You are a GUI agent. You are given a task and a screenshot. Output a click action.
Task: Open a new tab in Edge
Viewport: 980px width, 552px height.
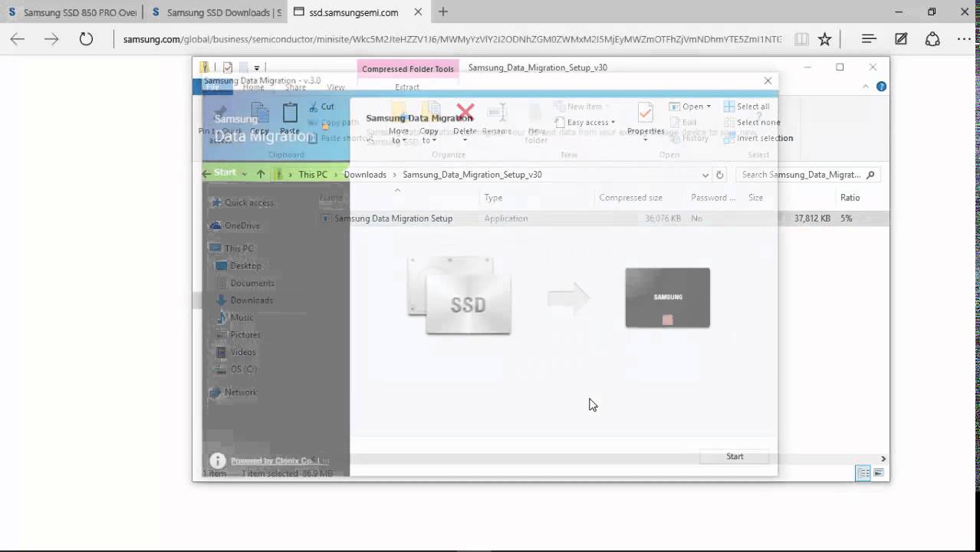[x=443, y=11]
